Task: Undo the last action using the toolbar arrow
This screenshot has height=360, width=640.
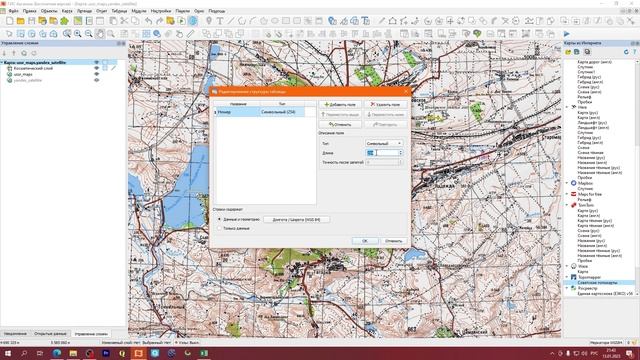Action: pos(149,21)
